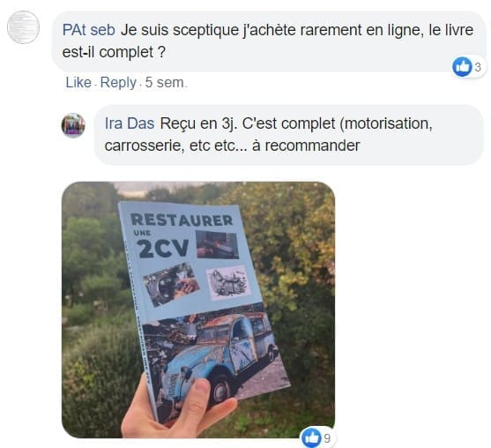The height and width of the screenshot is (448, 491).
Task: Open the PAt seb profile name link
Action: point(89,30)
